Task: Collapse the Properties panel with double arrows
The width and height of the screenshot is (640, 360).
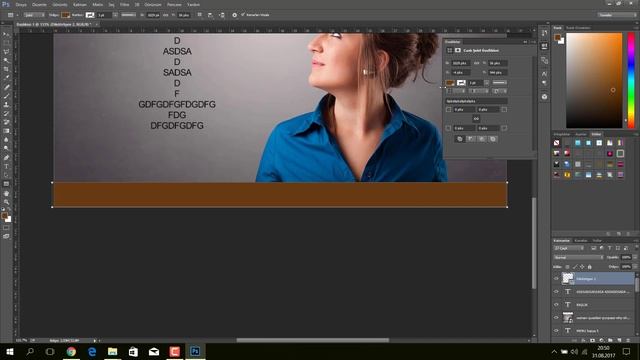Action: 525,42
